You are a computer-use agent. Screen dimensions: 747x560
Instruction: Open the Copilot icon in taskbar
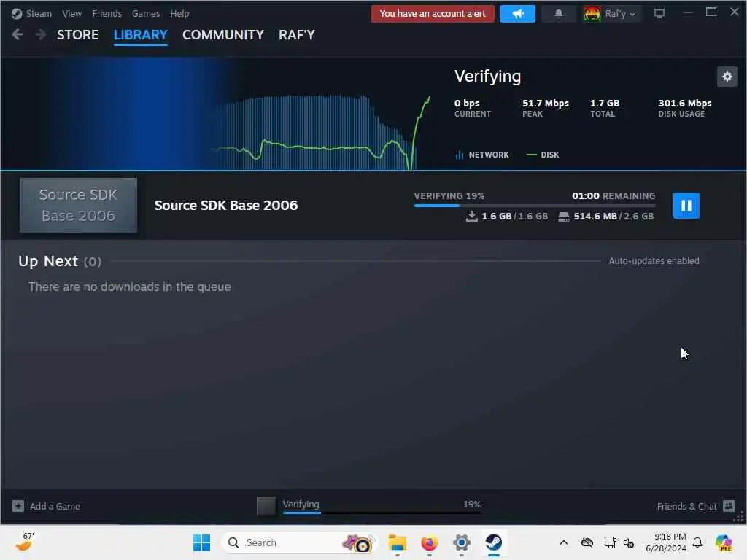pos(723,542)
